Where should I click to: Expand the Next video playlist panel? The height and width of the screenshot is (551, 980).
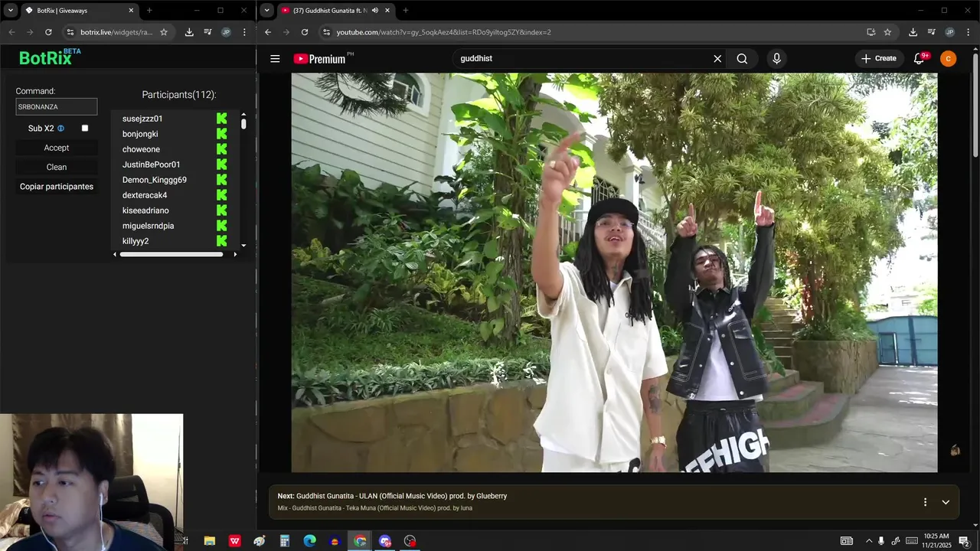click(x=946, y=502)
